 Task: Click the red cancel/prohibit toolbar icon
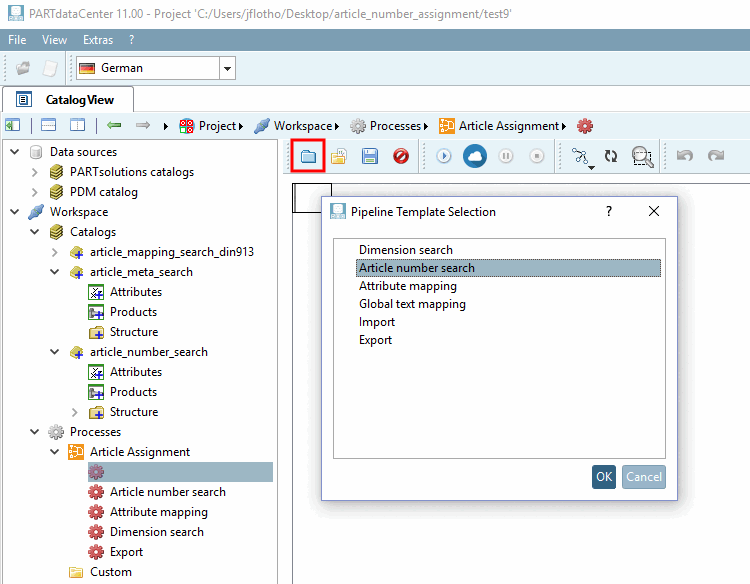(x=401, y=156)
